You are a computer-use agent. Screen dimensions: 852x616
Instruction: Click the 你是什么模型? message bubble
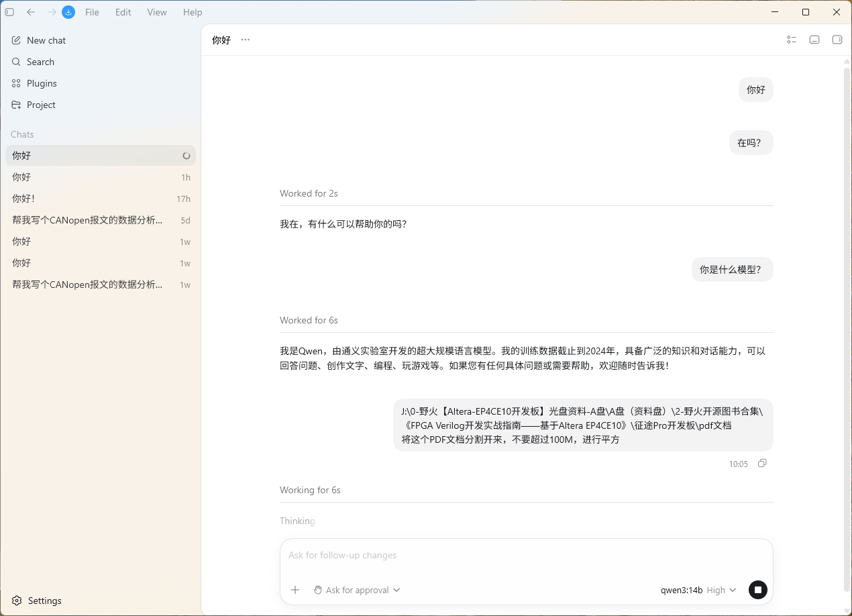click(x=733, y=270)
